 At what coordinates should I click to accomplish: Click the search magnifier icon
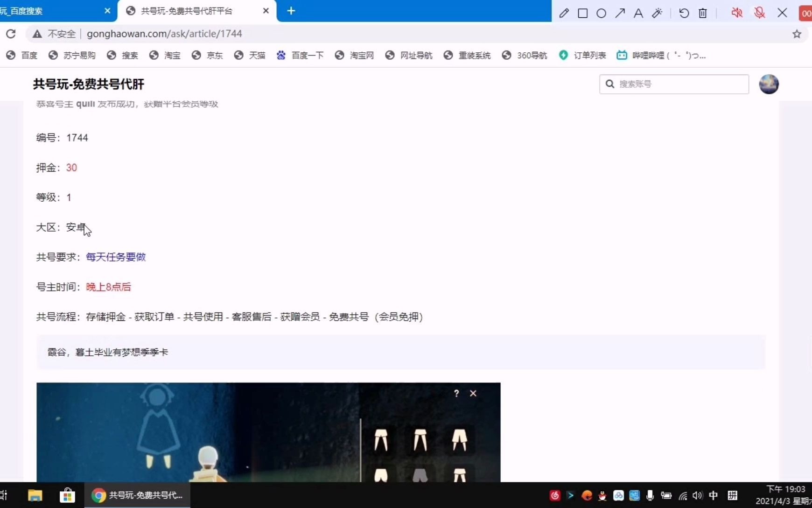(609, 84)
